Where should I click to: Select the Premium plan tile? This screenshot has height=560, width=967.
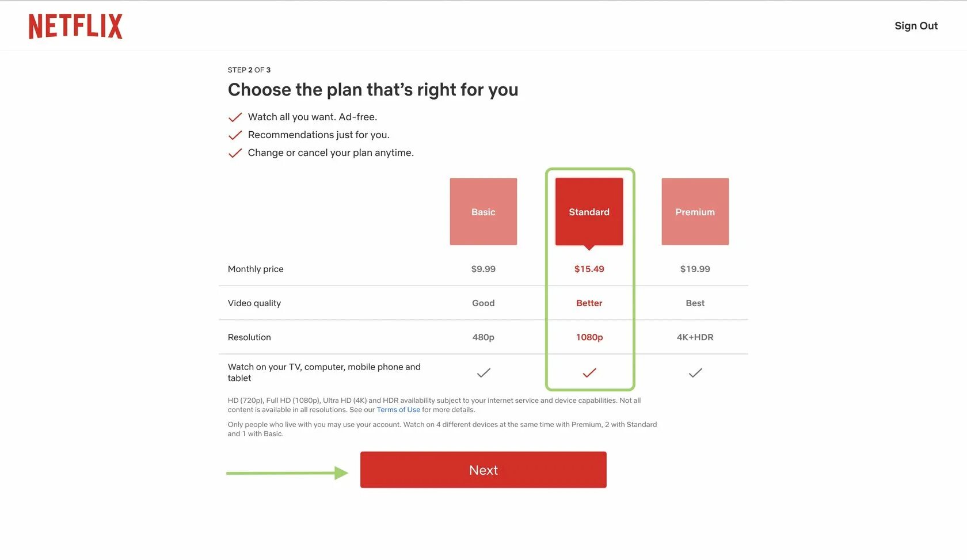point(695,212)
